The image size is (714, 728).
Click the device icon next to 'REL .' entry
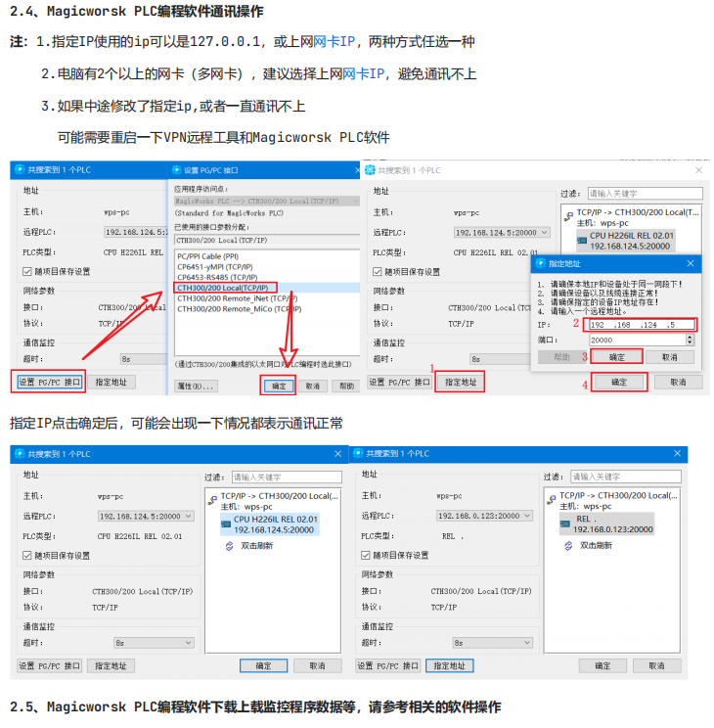point(565,523)
